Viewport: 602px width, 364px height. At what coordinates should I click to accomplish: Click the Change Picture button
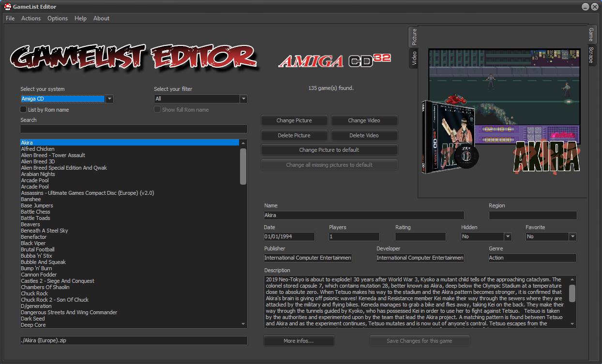(x=294, y=120)
